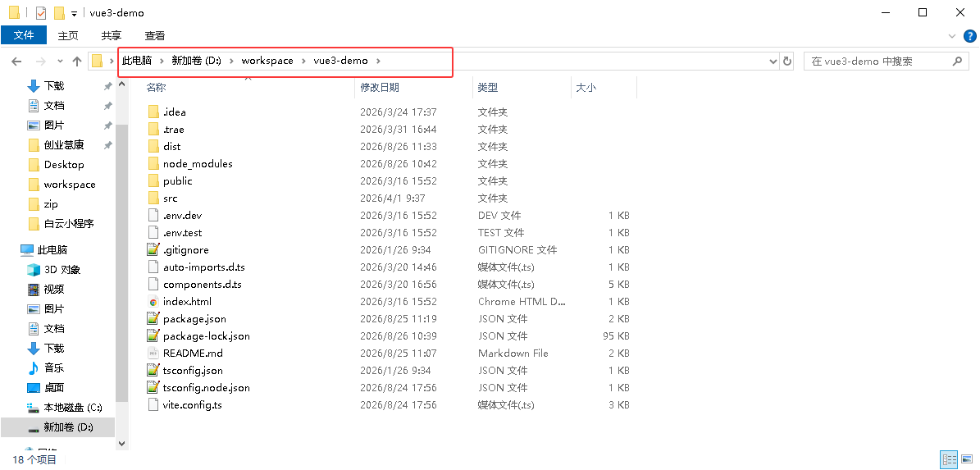Go up one level with up arrow
The image size is (980, 470).
tap(77, 62)
